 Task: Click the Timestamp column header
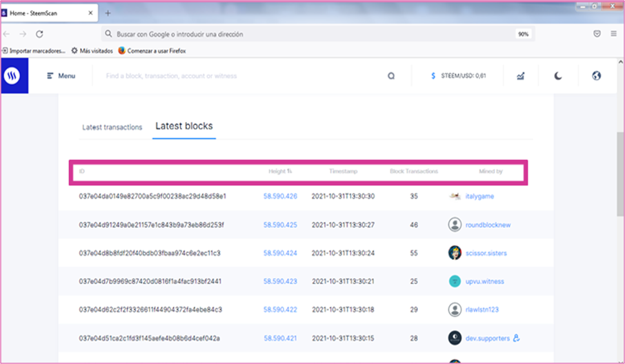(343, 171)
